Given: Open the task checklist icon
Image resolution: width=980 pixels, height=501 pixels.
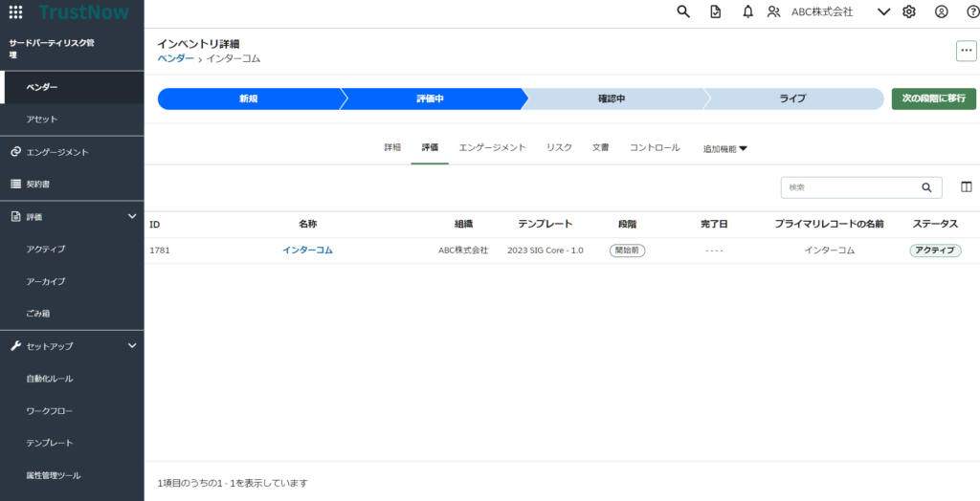Looking at the screenshot, I should [716, 11].
